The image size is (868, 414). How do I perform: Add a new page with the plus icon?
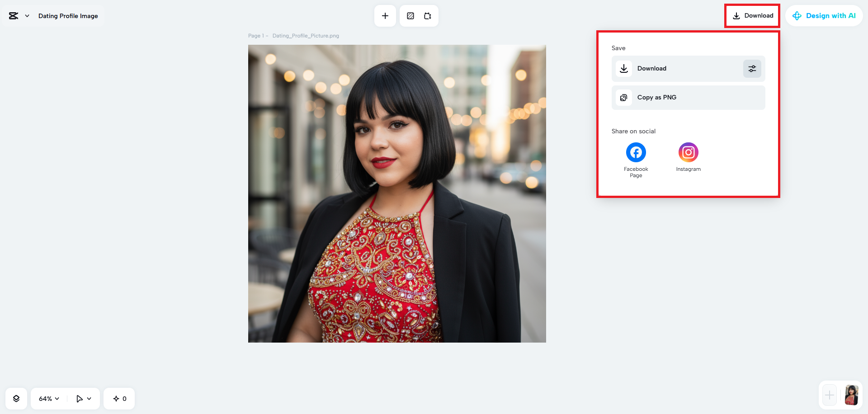pos(385,15)
